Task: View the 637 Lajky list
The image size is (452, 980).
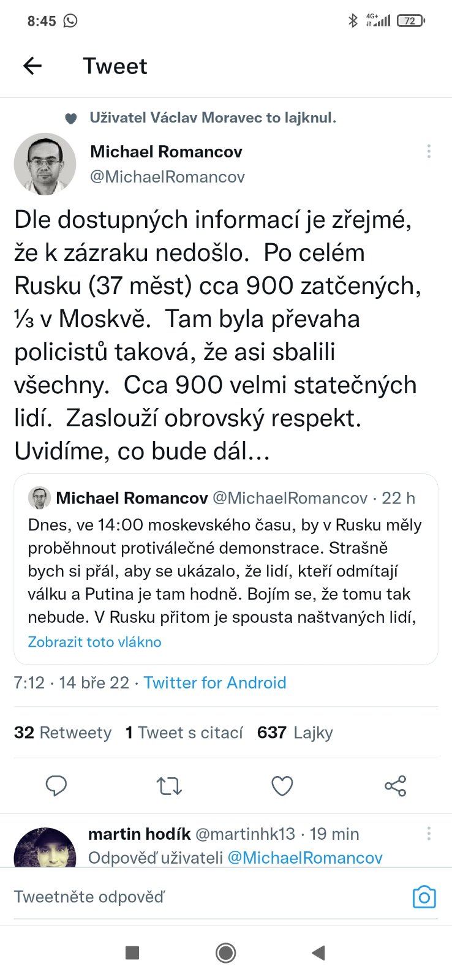Action: (295, 733)
